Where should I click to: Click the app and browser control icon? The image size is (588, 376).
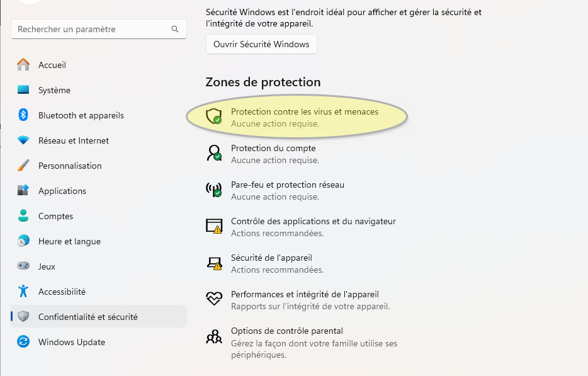pyautogui.click(x=214, y=226)
